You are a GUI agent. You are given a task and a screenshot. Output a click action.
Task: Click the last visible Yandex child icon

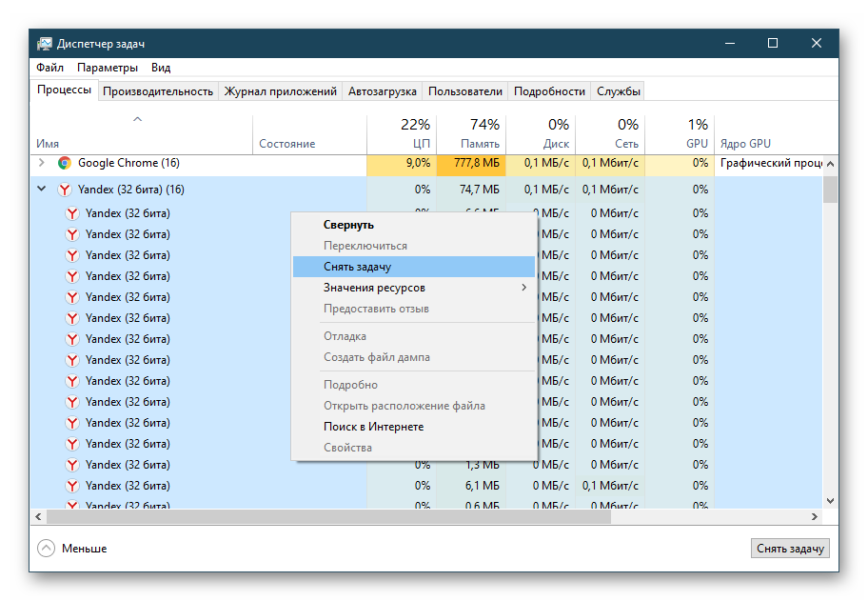pos(72,504)
